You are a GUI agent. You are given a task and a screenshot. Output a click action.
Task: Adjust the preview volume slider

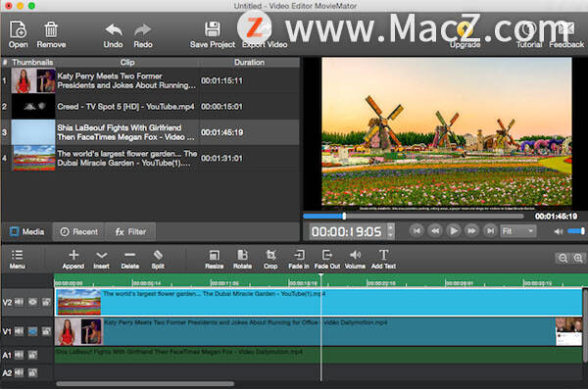coord(576,231)
